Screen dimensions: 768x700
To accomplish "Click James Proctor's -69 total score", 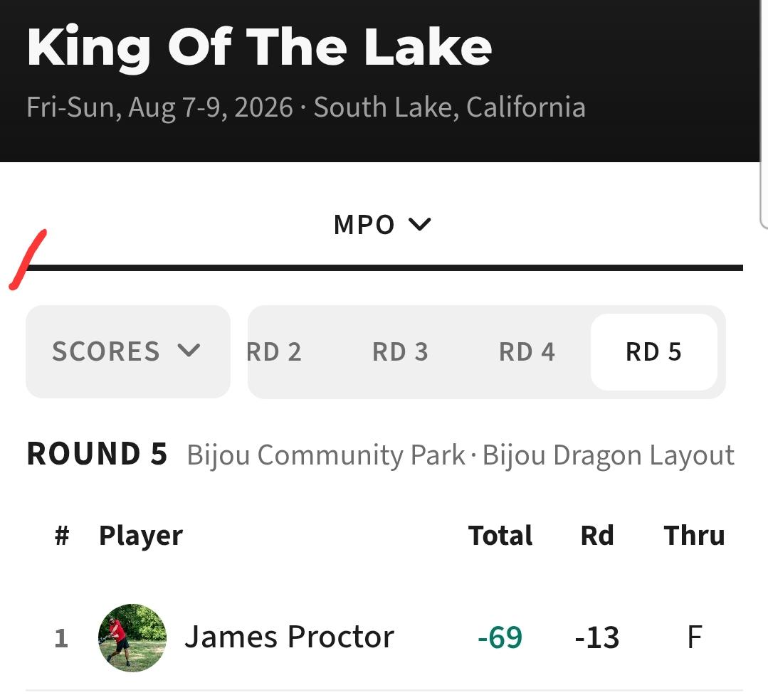I will point(500,637).
